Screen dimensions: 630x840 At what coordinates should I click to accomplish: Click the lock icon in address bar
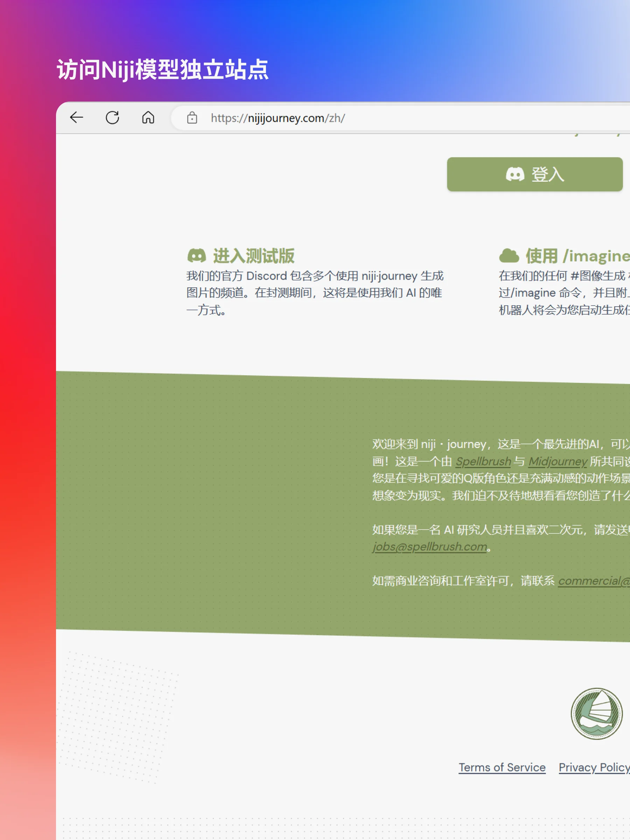[x=192, y=118]
